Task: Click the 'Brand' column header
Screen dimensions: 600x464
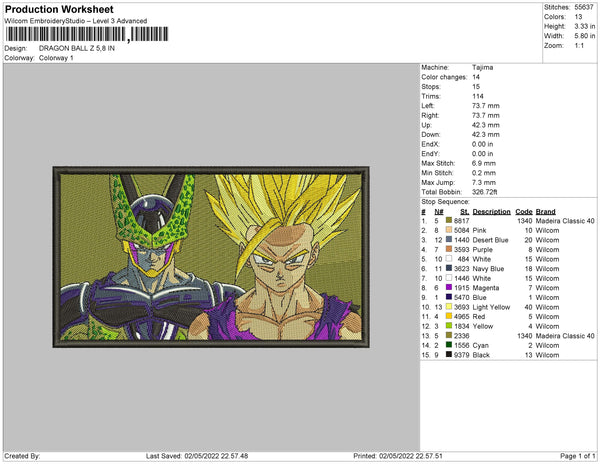Action: coord(545,211)
